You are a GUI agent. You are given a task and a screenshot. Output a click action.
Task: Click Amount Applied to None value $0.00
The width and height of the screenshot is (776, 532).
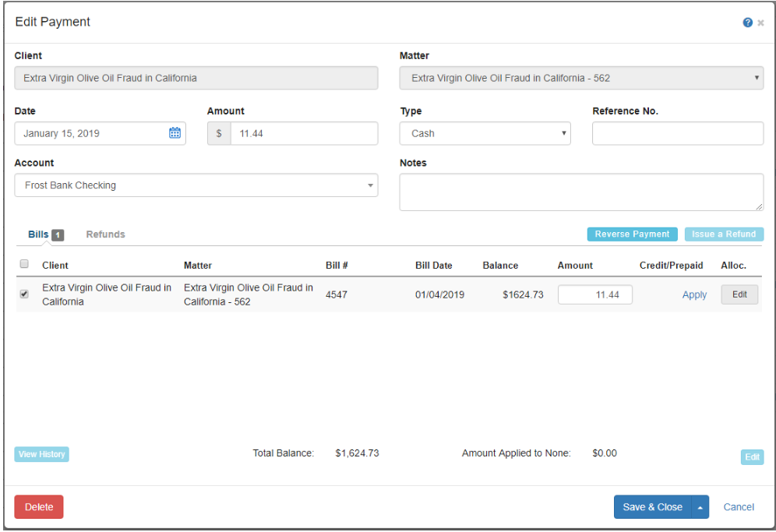click(x=605, y=453)
